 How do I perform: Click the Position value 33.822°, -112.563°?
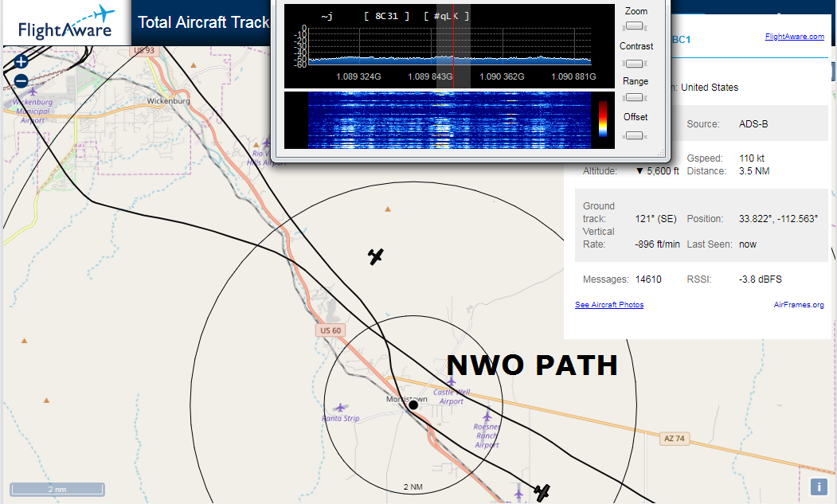click(x=778, y=218)
